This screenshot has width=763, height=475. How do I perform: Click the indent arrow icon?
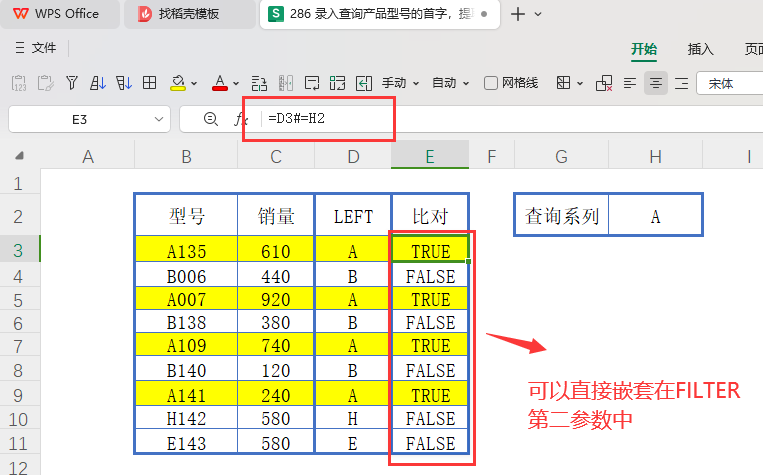pyautogui.click(x=363, y=83)
